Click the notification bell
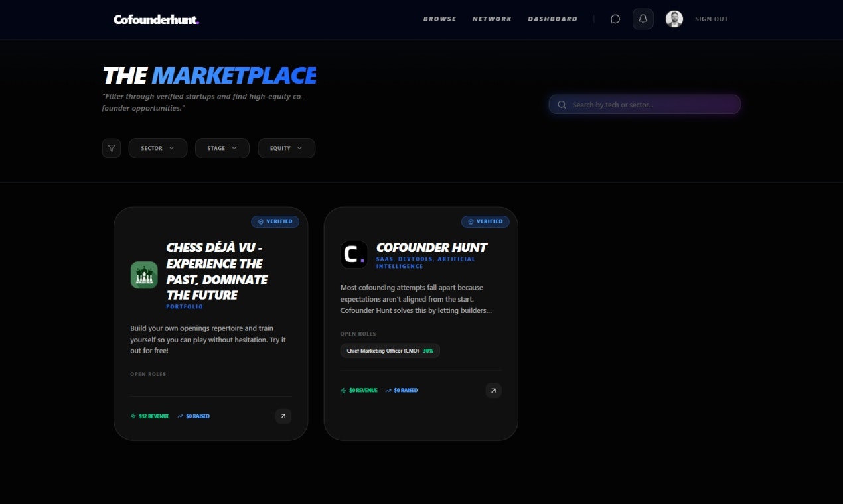 coord(643,19)
